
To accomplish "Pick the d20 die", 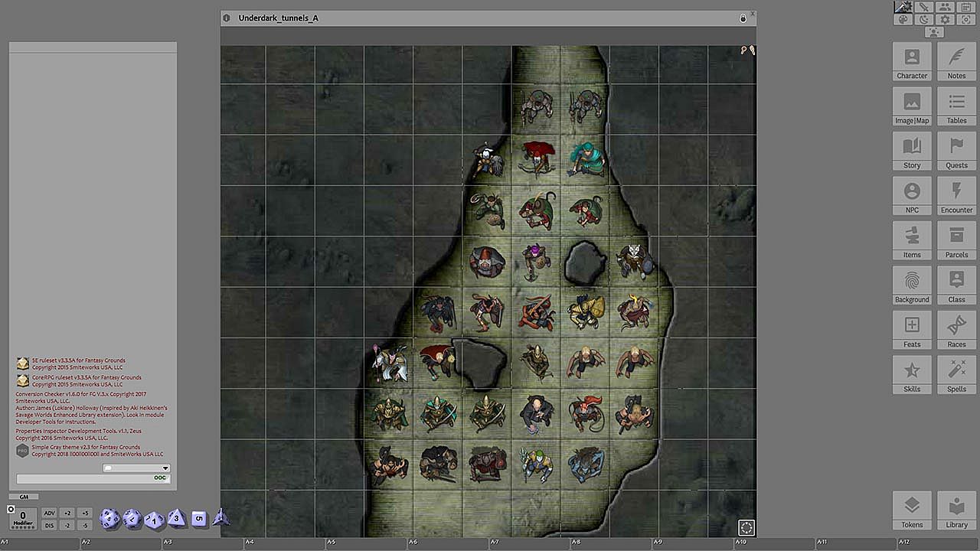I will (x=110, y=518).
